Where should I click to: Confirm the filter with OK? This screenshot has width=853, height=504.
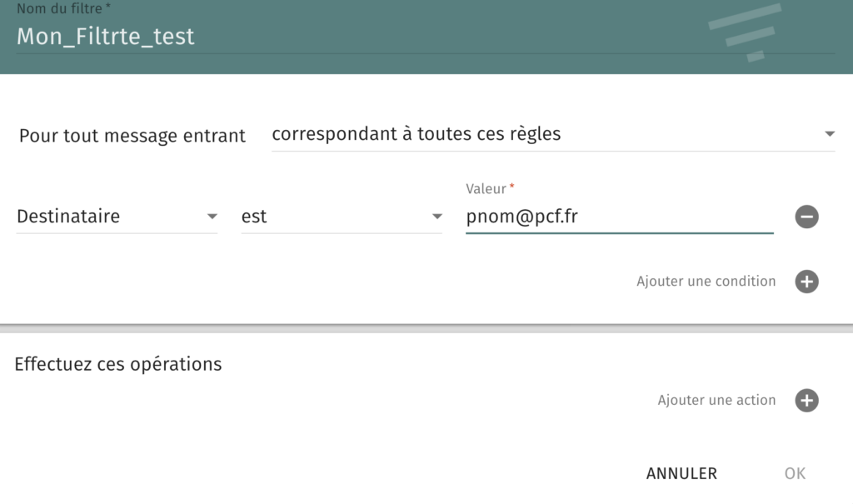coord(795,473)
